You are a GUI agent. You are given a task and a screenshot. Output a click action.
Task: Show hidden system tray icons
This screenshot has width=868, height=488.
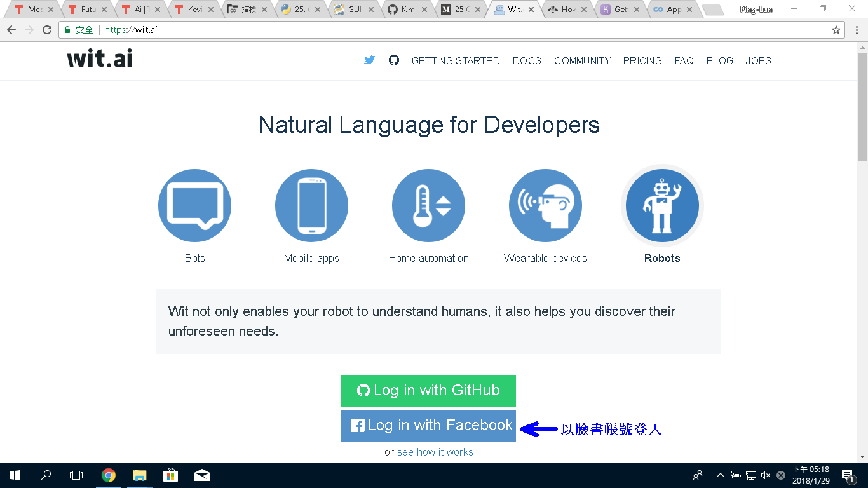[x=721, y=475]
